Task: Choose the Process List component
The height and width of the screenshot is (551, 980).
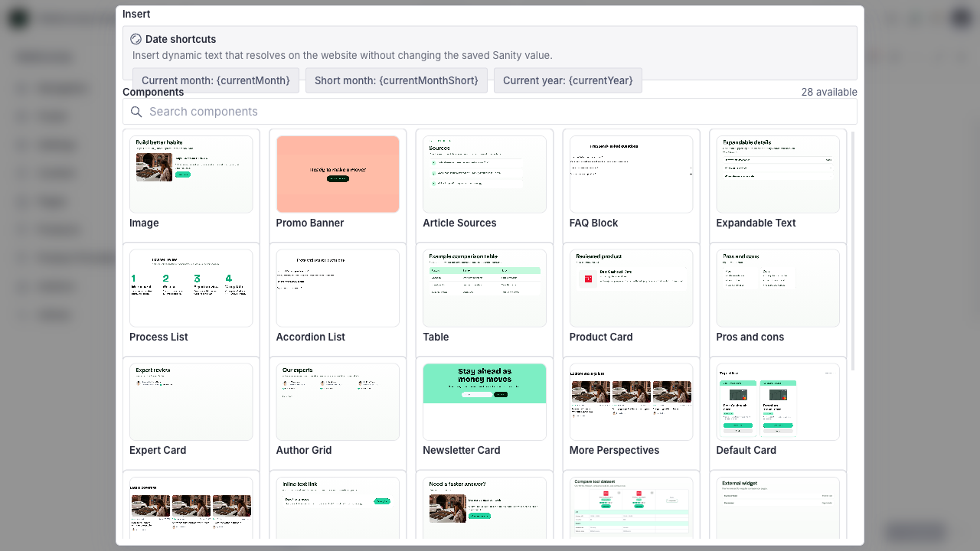Action: (191, 299)
